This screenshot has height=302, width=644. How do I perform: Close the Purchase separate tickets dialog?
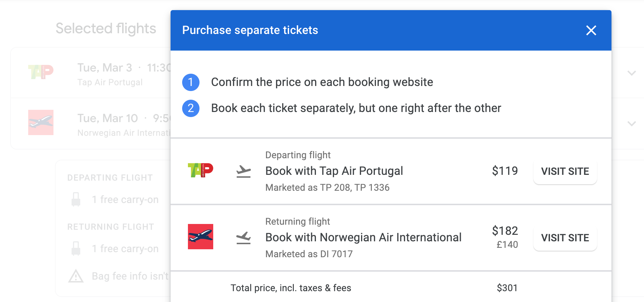[591, 30]
